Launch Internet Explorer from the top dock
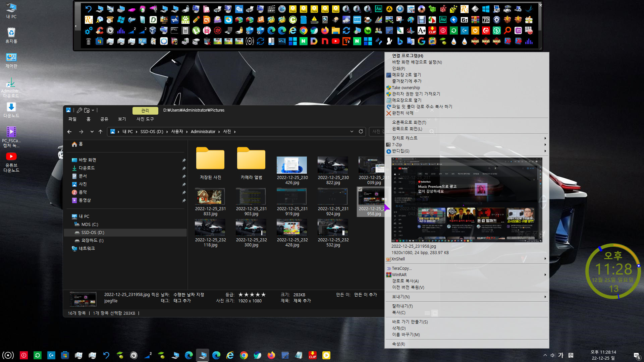644x362 pixels. (293, 31)
